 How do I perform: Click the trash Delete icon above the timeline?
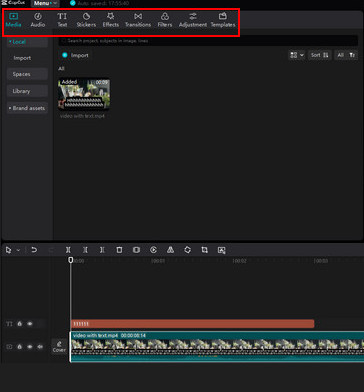pos(119,250)
